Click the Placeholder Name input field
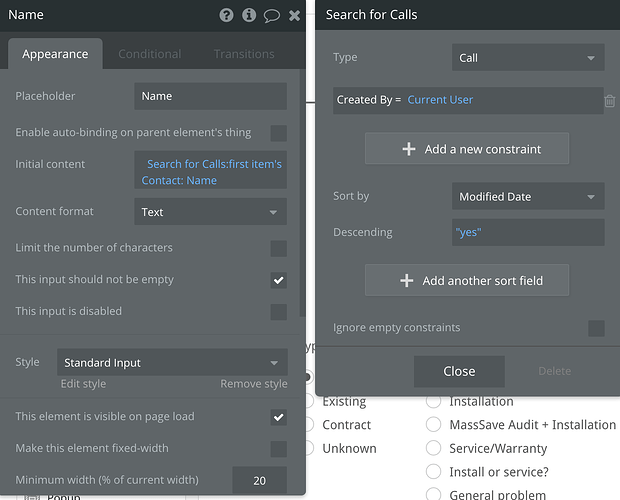Image resolution: width=620 pixels, height=500 pixels. [210, 96]
